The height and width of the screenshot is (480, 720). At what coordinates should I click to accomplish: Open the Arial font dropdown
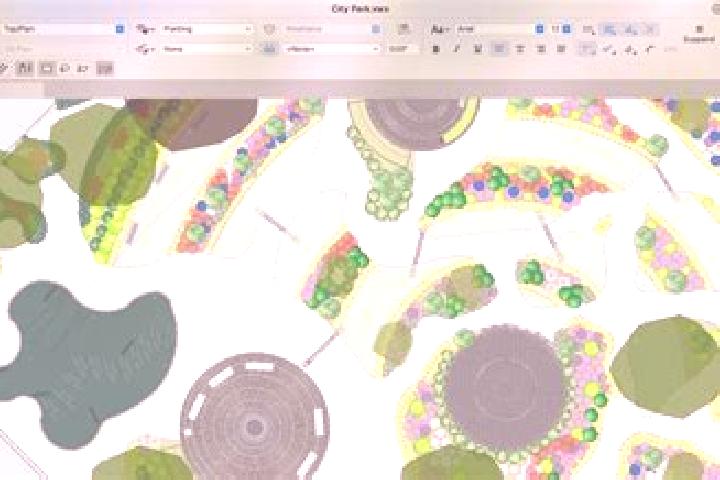(x=500, y=29)
